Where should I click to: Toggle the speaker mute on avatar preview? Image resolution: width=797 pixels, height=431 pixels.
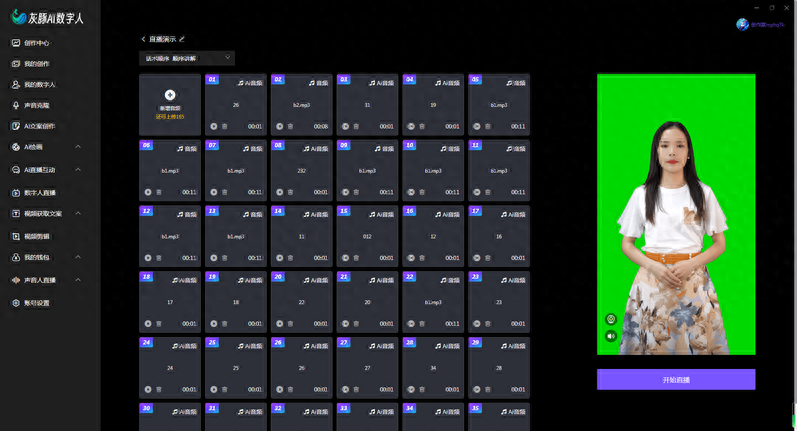tap(611, 336)
